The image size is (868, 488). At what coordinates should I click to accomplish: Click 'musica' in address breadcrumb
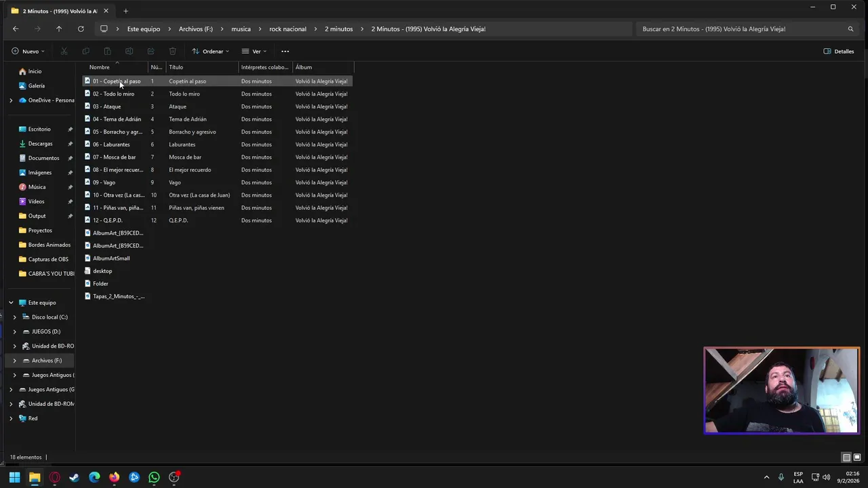pos(241,29)
